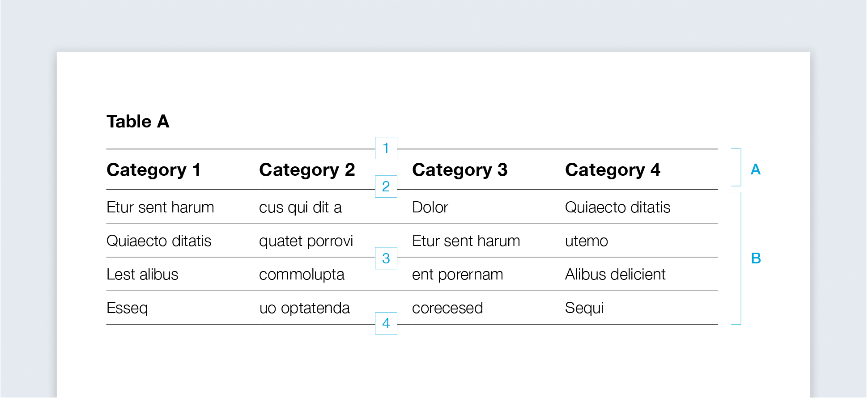Image resolution: width=868 pixels, height=398 pixels.
Task: Click the 'cus qui dit a' cell
Action: click(x=300, y=207)
